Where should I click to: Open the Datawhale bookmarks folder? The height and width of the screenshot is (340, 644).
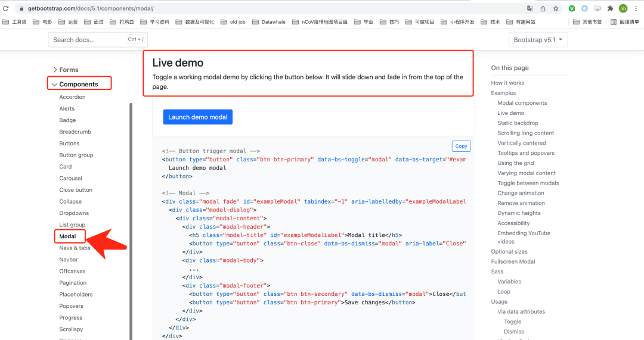(268, 22)
